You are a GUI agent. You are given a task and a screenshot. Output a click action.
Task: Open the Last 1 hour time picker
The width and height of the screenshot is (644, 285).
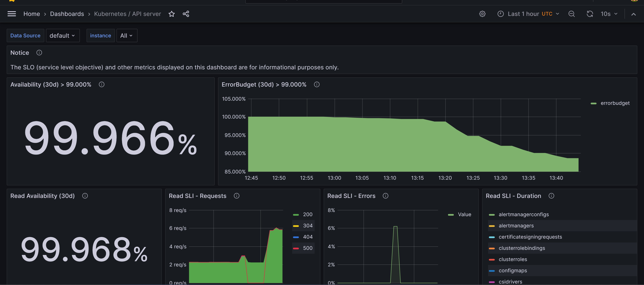tap(528, 14)
